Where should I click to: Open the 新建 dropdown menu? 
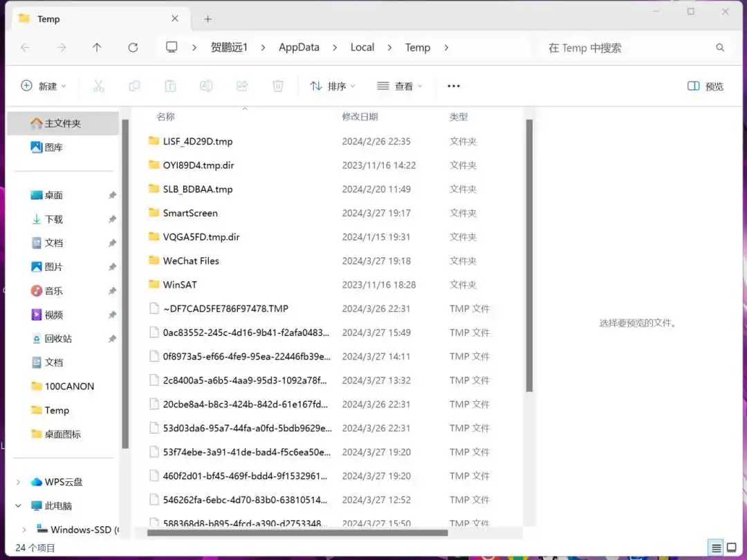click(x=44, y=86)
